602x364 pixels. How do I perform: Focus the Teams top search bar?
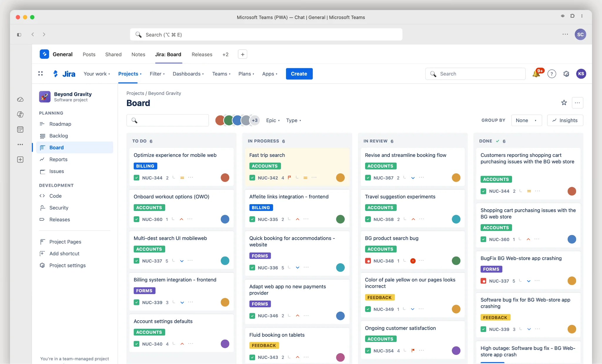pos(266,35)
